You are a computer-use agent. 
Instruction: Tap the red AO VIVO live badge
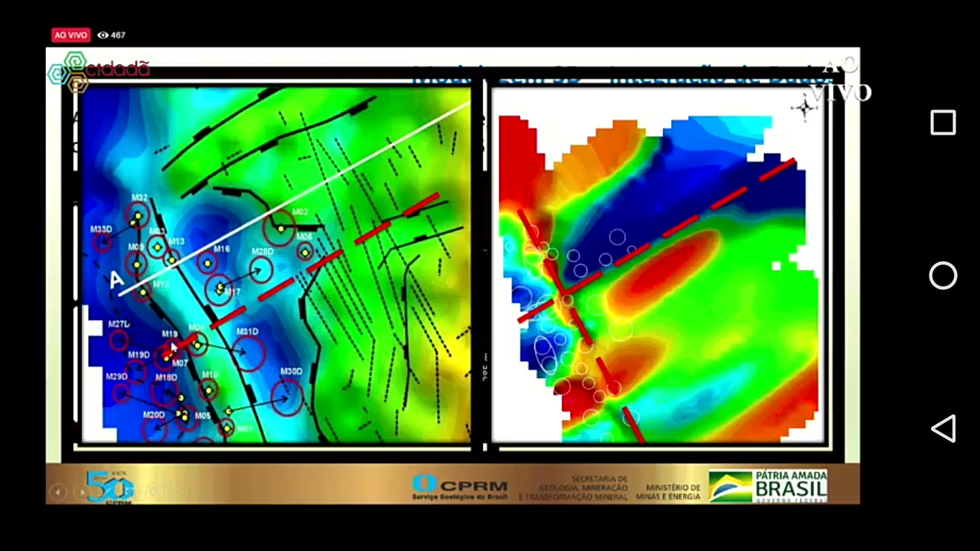tap(71, 35)
